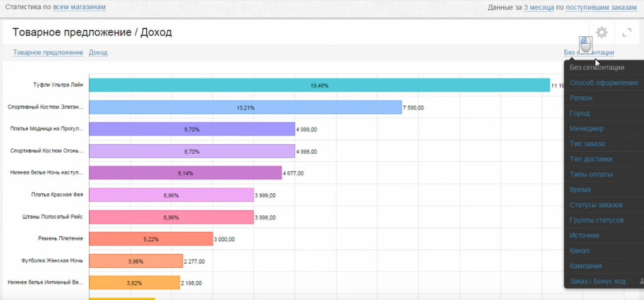Viewport: 644px width, 300px height.
Task: Click the "Товарное предложение" dimension link
Action: click(48, 52)
